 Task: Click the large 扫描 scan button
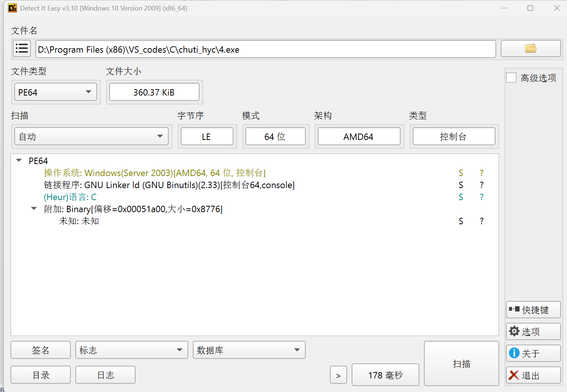click(x=461, y=363)
